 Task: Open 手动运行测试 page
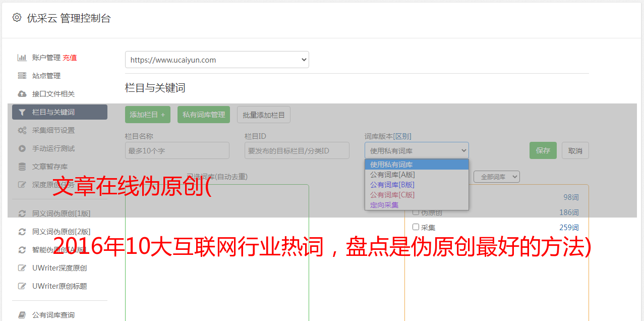point(53,148)
